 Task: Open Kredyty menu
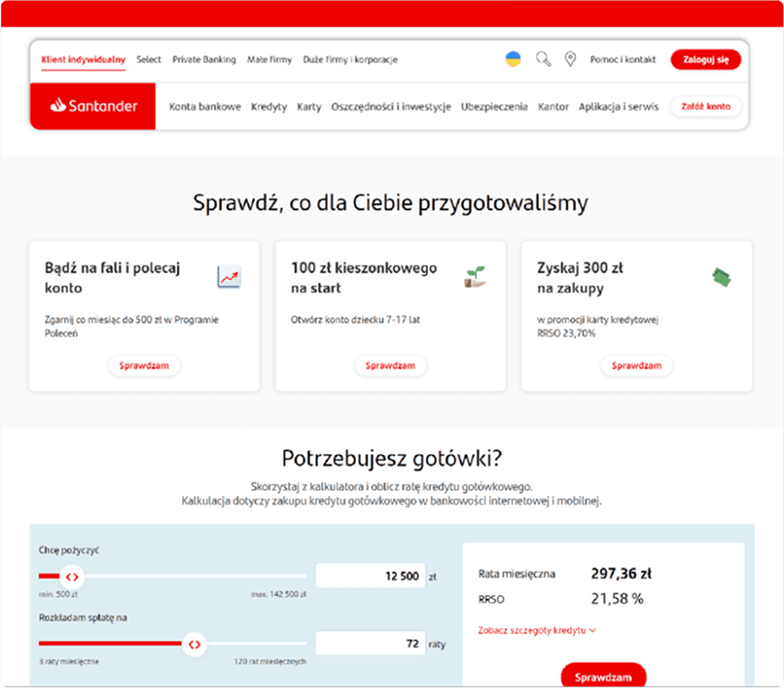[x=269, y=106]
